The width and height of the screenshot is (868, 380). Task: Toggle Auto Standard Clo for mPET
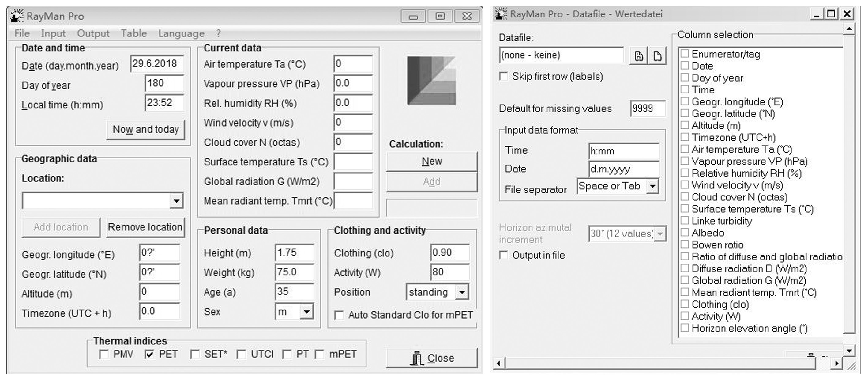click(339, 315)
